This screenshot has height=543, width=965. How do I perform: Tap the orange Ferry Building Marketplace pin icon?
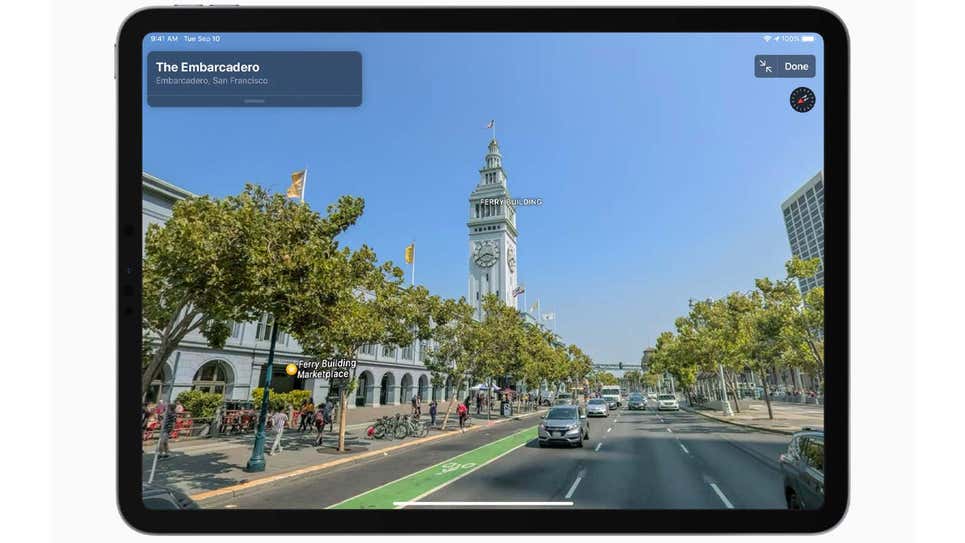[291, 369]
